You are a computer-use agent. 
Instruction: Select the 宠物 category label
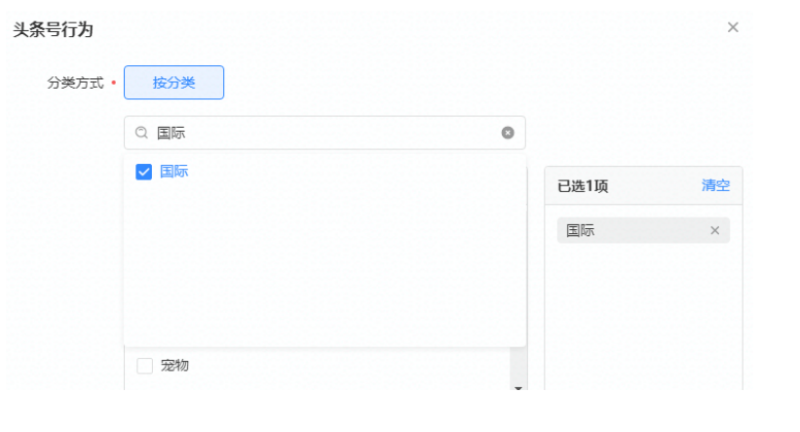click(175, 366)
